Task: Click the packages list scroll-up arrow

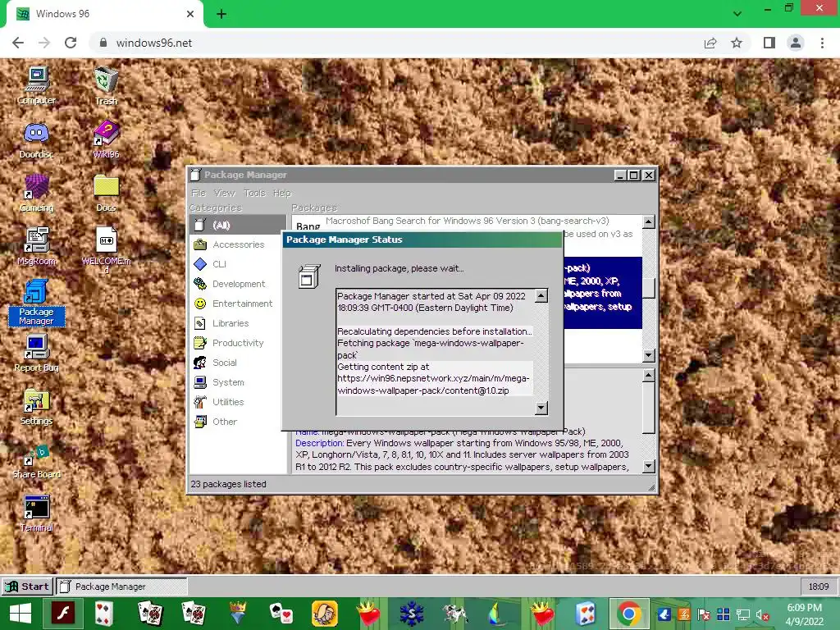Action: coord(649,221)
